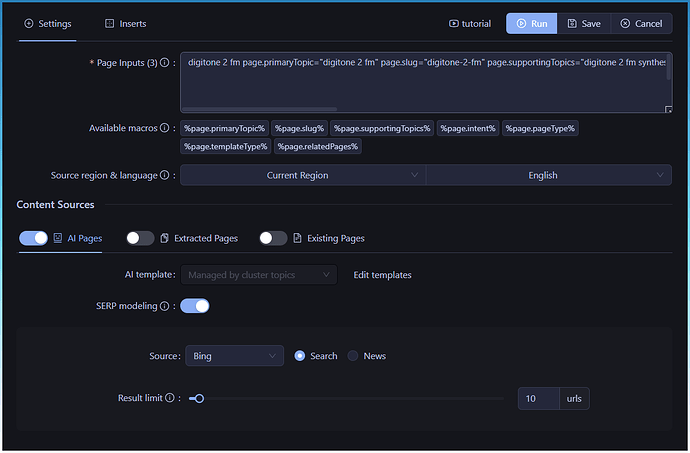The width and height of the screenshot is (690, 453).
Task: Save the current settings
Action: coord(584,23)
